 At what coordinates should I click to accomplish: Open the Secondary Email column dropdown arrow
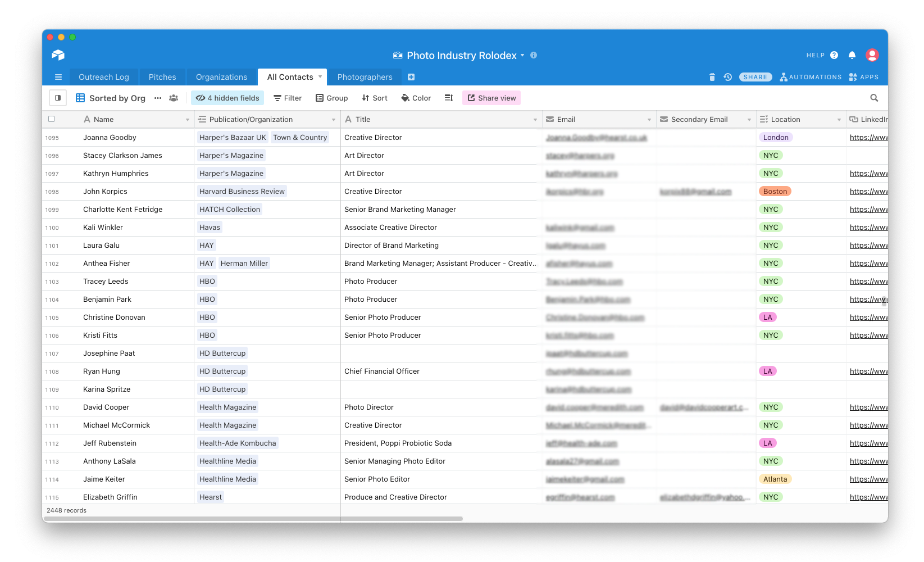point(749,120)
